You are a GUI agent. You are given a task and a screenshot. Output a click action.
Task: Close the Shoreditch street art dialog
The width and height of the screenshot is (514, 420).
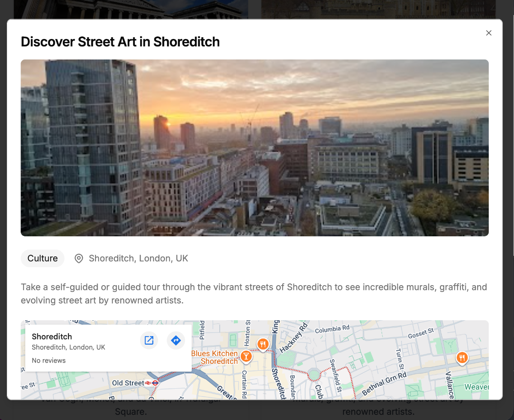(x=489, y=33)
